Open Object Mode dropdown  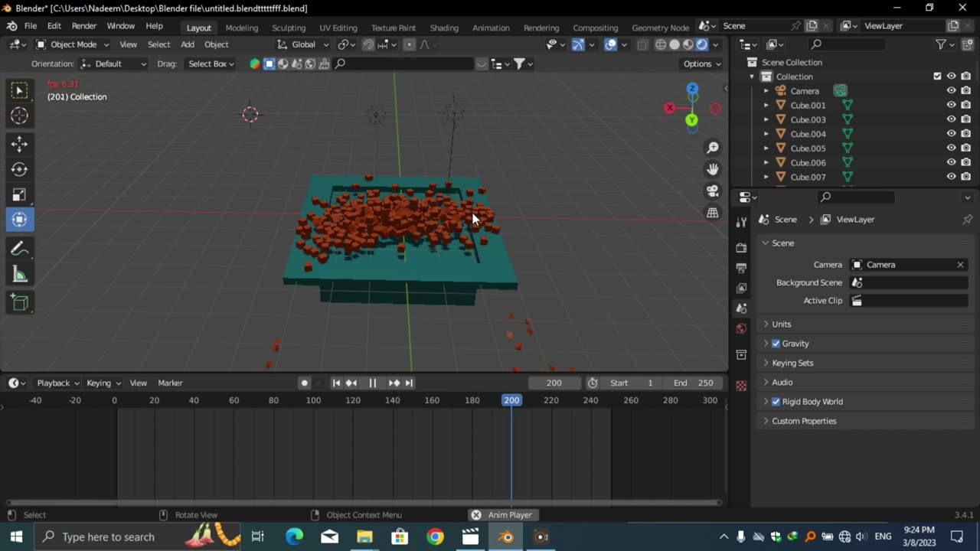tap(73, 44)
